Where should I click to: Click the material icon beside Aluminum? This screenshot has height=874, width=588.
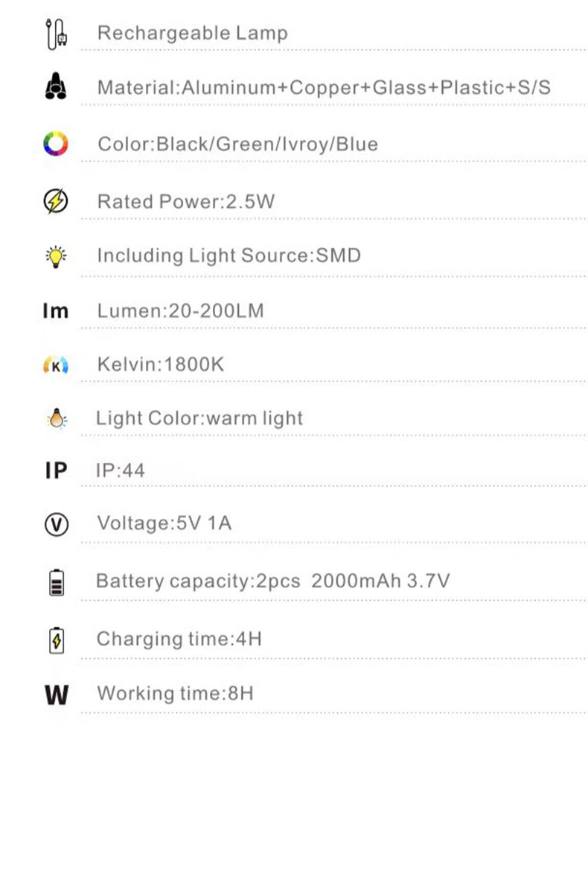click(x=56, y=89)
